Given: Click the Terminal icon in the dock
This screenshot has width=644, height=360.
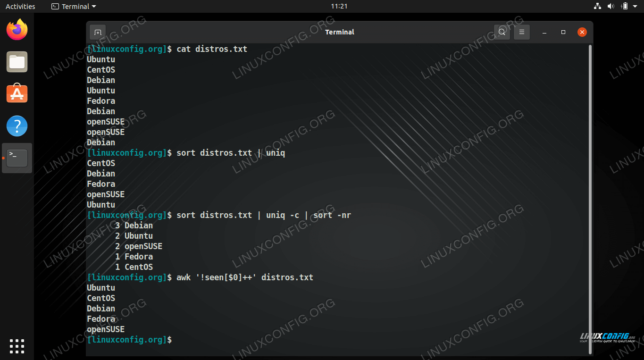Looking at the screenshot, I should [x=17, y=158].
